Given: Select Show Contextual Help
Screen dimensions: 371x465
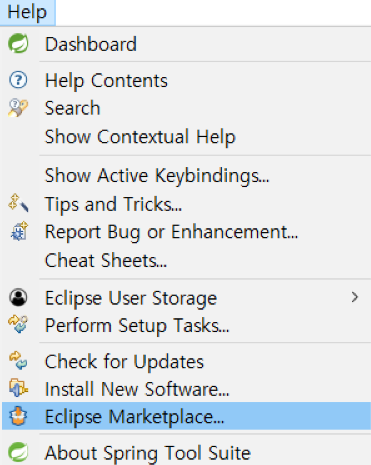Looking at the screenshot, I should 140,137.
